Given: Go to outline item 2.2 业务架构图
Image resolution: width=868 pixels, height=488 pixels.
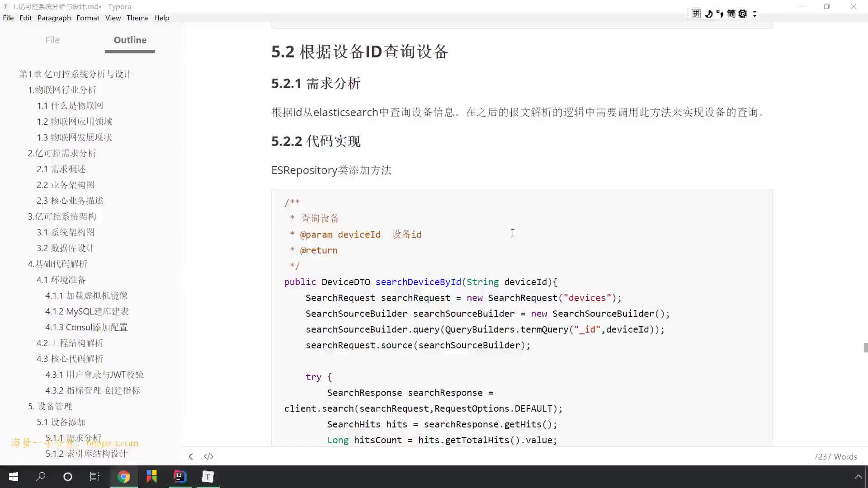Looking at the screenshot, I should [x=66, y=185].
